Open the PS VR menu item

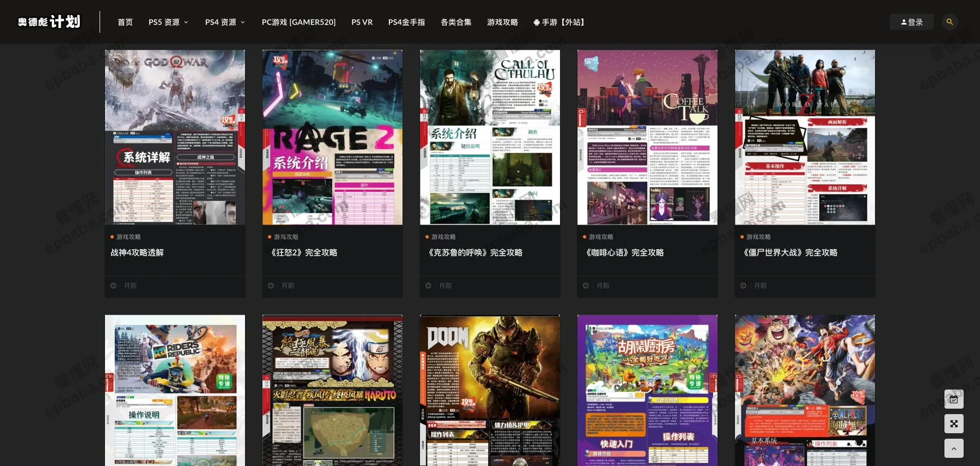[x=362, y=22]
